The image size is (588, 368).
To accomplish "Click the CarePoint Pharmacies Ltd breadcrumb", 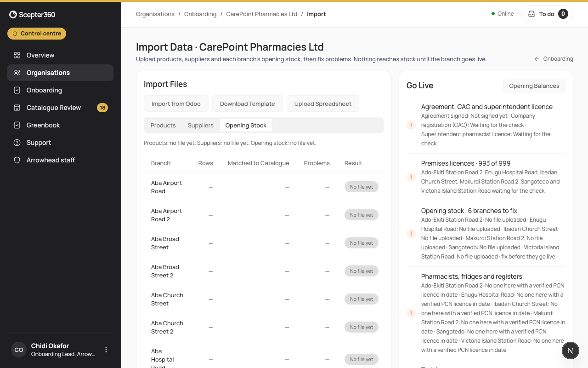I will [262, 14].
